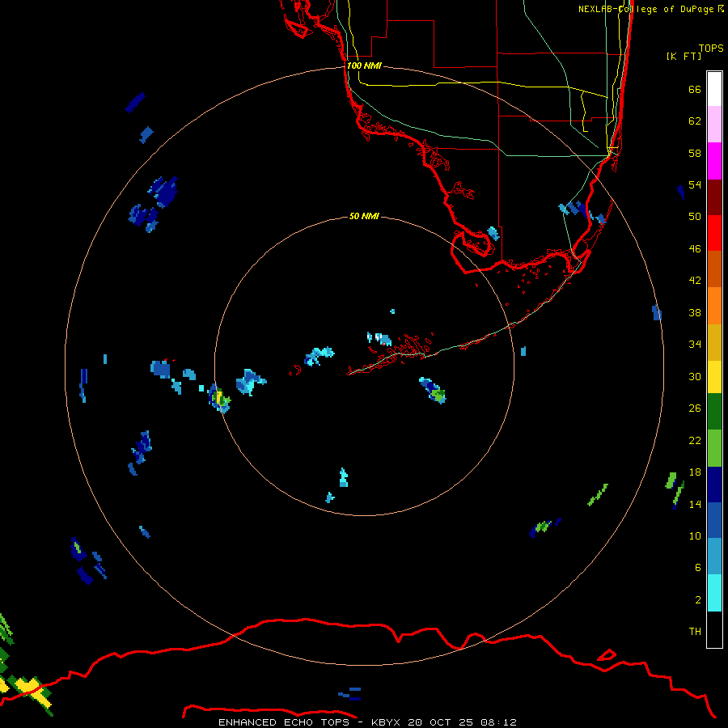The width and height of the screenshot is (728, 728).
Task: Click the yellow legend swatch
Action: pos(714,377)
